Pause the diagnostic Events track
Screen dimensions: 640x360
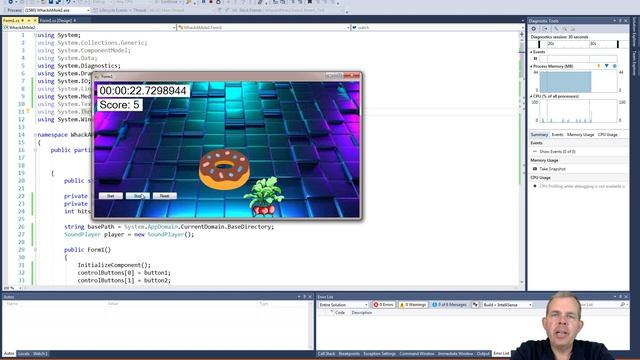[x=535, y=59]
